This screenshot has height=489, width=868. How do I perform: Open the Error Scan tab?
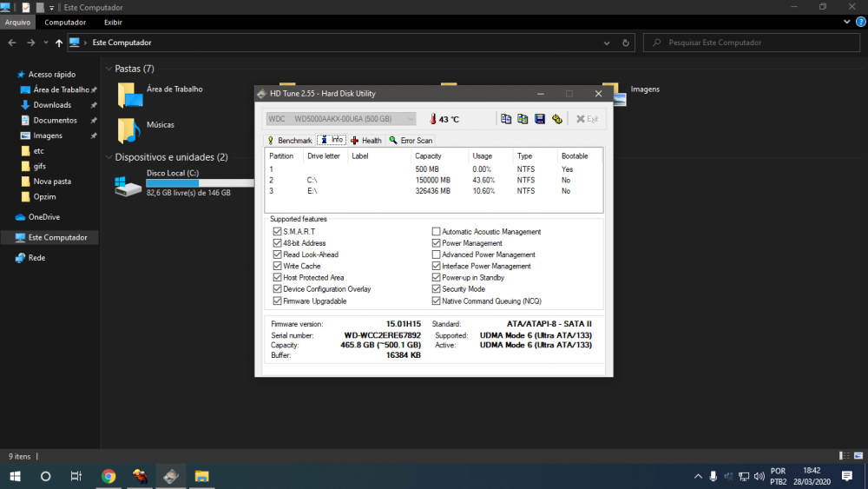tap(411, 140)
